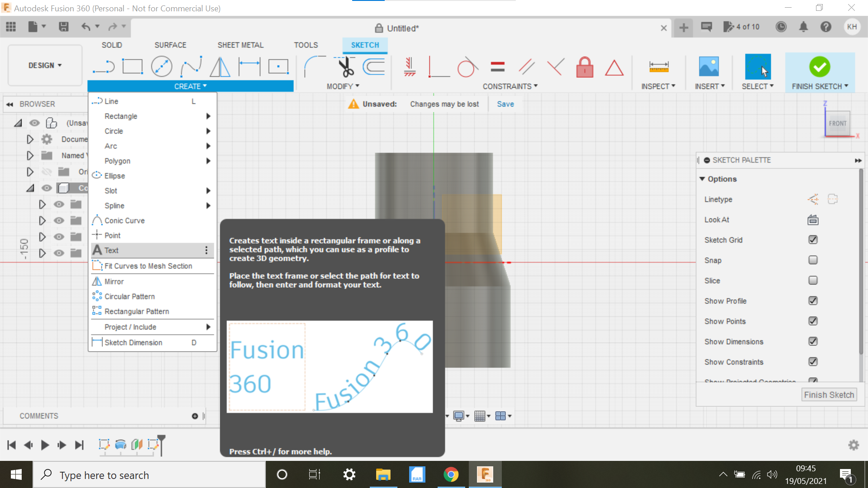
Task: Collapse the Options section in Sketch Palette
Action: (x=702, y=179)
